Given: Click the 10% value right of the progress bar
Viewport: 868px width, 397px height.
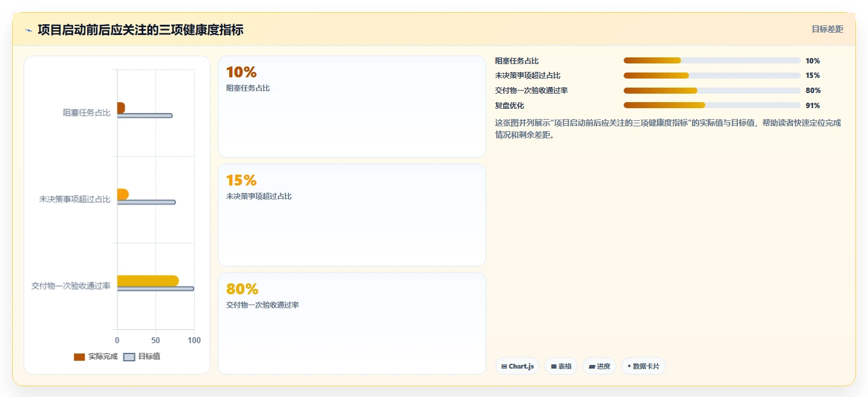Looking at the screenshot, I should 813,61.
